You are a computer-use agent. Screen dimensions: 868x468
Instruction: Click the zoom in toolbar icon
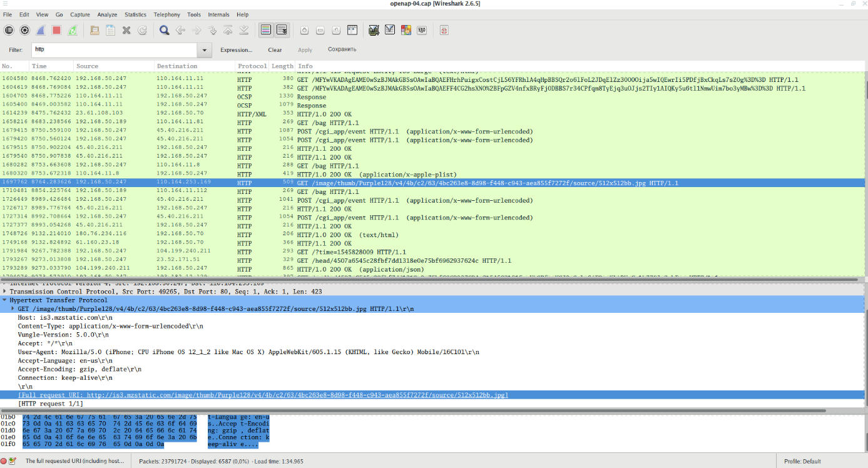tap(304, 30)
